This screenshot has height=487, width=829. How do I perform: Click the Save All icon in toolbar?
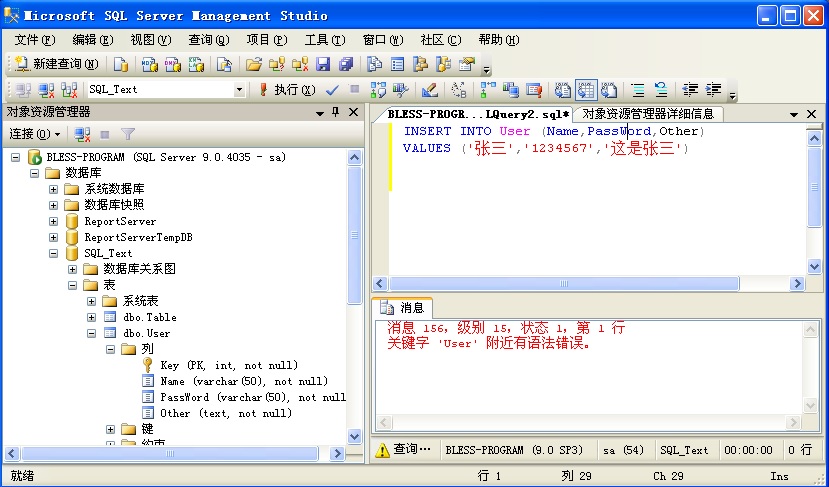(x=346, y=65)
